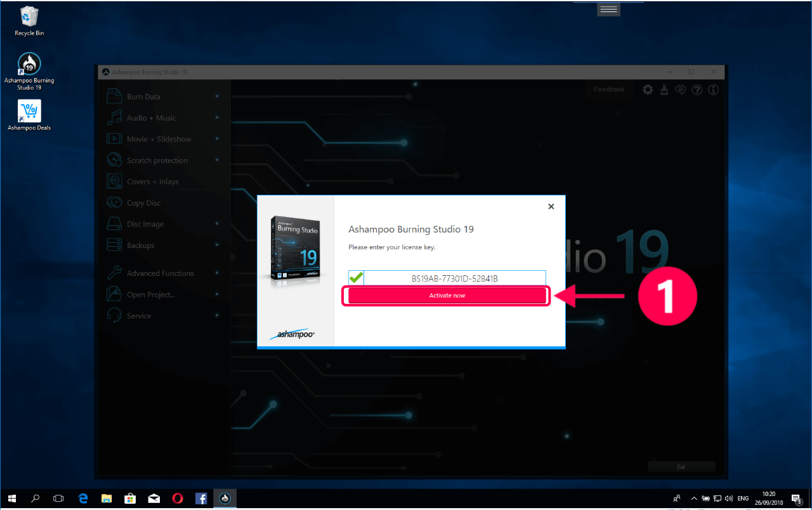812x510 pixels.
Task: Select Ashampoo Burning Studio 19 desktop shortcut
Action: click(29, 71)
